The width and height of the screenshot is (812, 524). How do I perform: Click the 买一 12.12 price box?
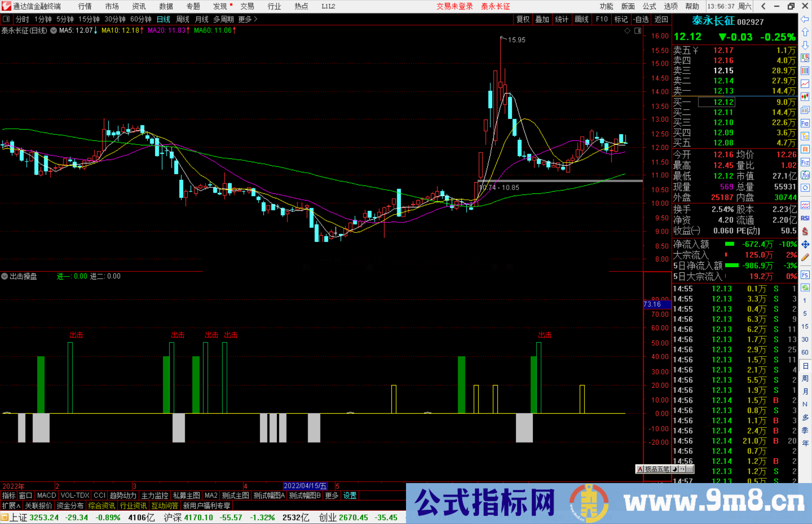coord(717,102)
